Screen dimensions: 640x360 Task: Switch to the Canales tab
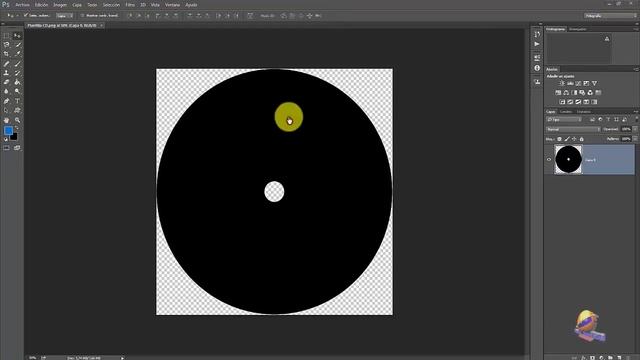(x=566, y=111)
